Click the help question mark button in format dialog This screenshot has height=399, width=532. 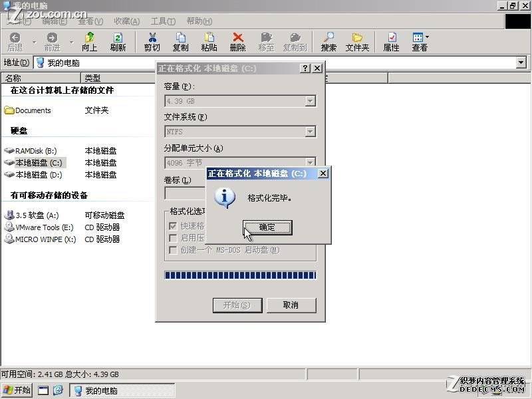[x=305, y=68]
